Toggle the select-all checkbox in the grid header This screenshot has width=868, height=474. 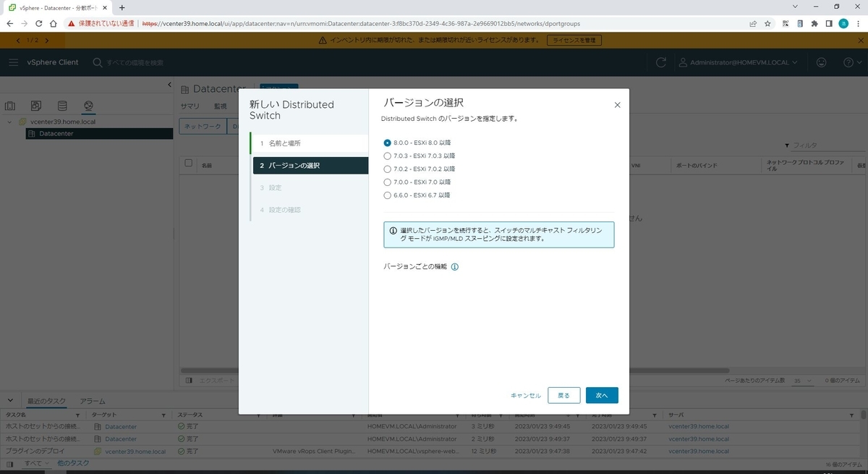tap(189, 163)
